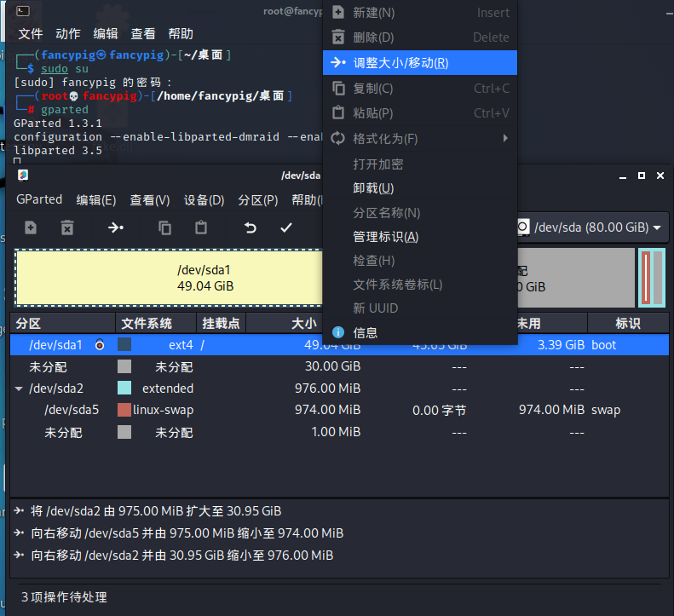Click the delete partition toolbar icon
This screenshot has width=674, height=616.
67,227
